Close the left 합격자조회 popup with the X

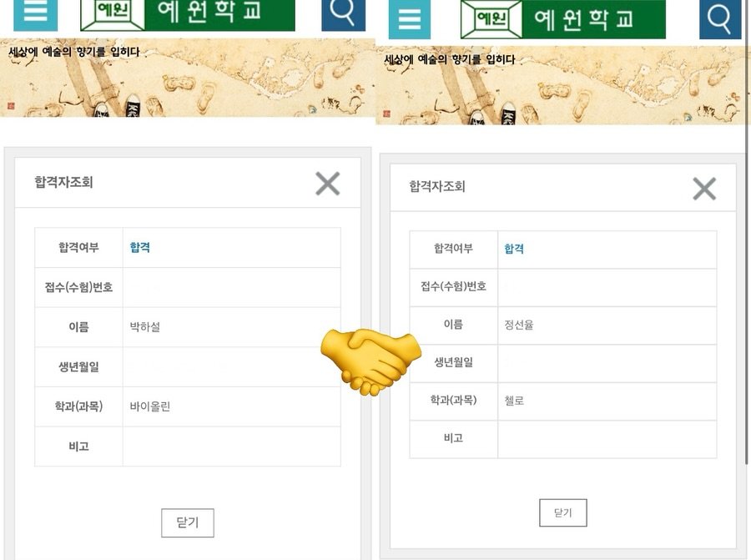coord(327,184)
